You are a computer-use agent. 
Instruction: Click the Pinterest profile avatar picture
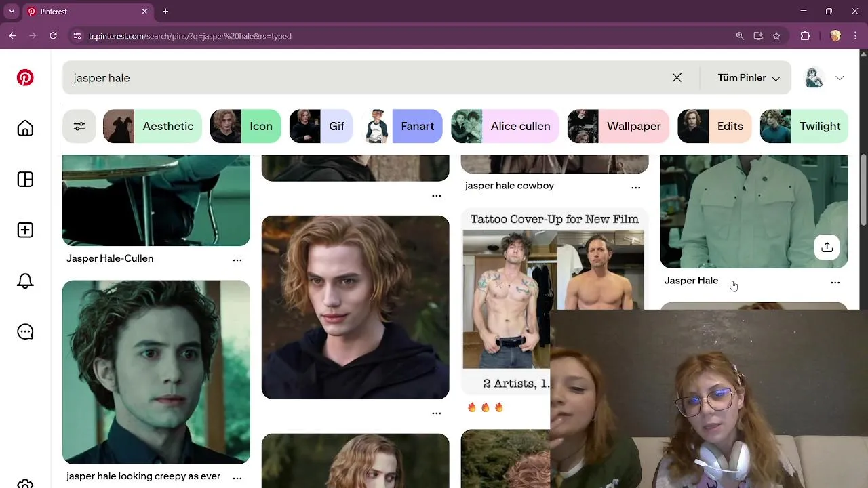point(814,78)
